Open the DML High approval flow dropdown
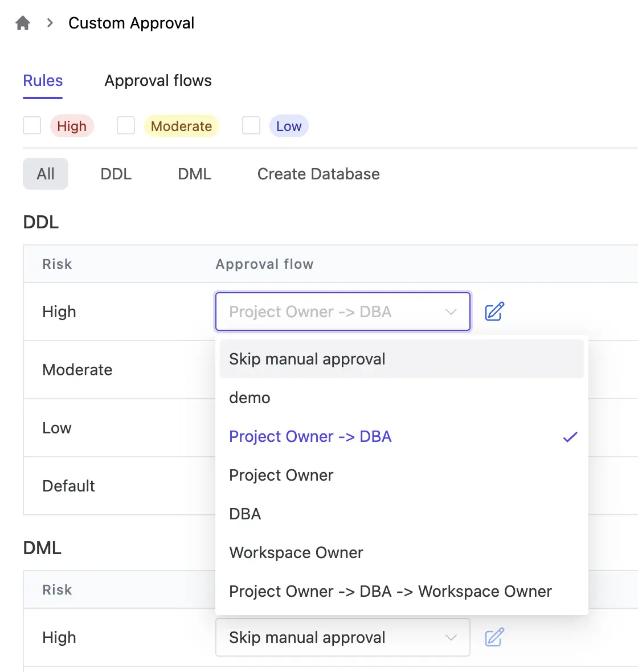The height and width of the screenshot is (672, 638). 342,637
